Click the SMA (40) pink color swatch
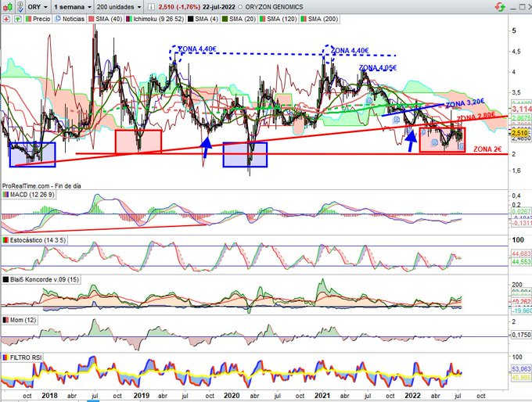Screen dimensions: 532x402 [x=92, y=19]
